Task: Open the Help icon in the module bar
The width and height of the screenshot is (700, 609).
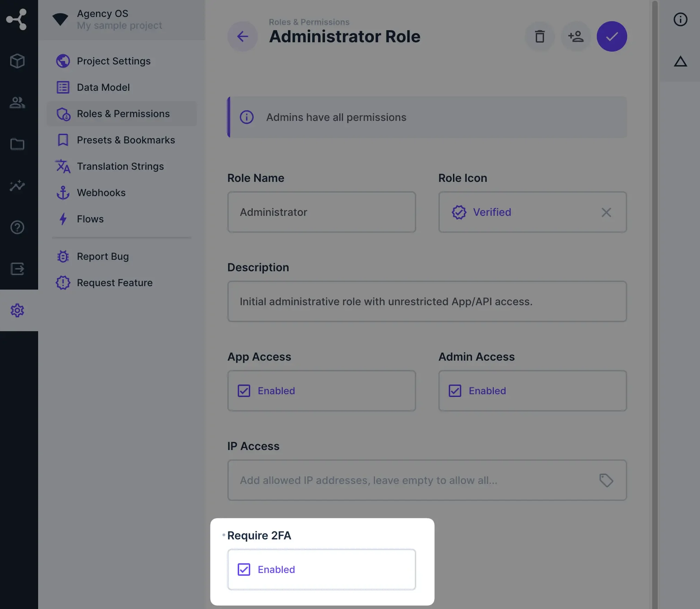Action: pyautogui.click(x=17, y=227)
